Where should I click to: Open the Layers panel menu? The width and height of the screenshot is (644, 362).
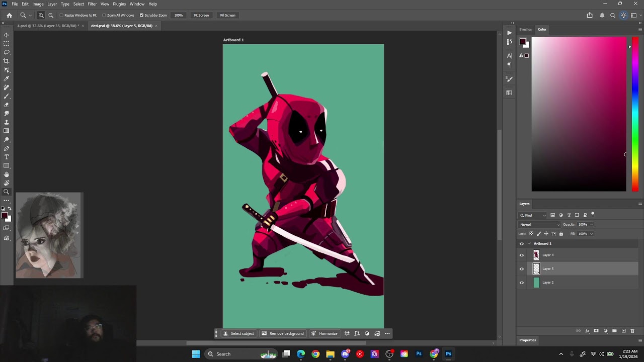[640, 204]
